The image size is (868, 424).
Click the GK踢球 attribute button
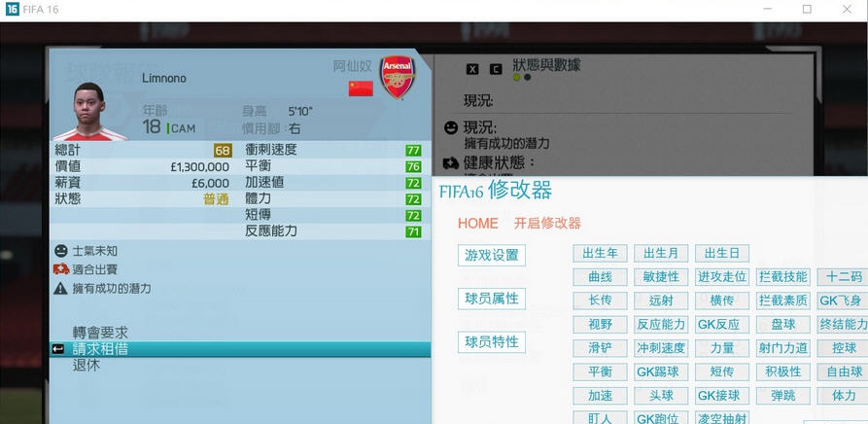(661, 371)
